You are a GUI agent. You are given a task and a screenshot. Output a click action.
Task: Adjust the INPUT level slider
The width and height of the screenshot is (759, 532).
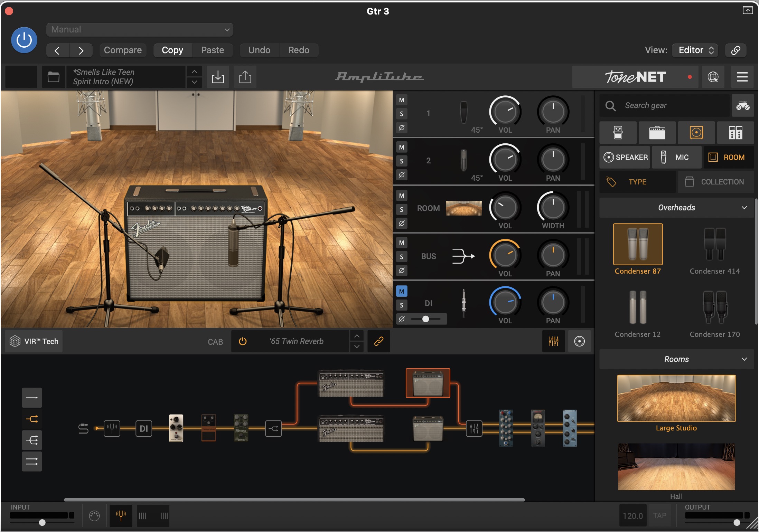coord(42,522)
